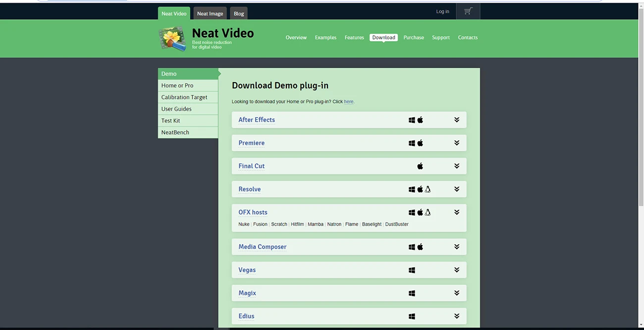Viewport: 644px width, 330px height.
Task: Expand the Magix section chevron
Action: [457, 293]
